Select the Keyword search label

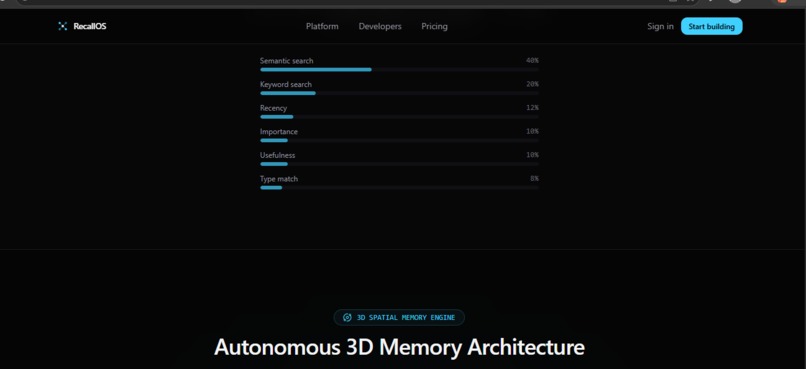coord(286,84)
